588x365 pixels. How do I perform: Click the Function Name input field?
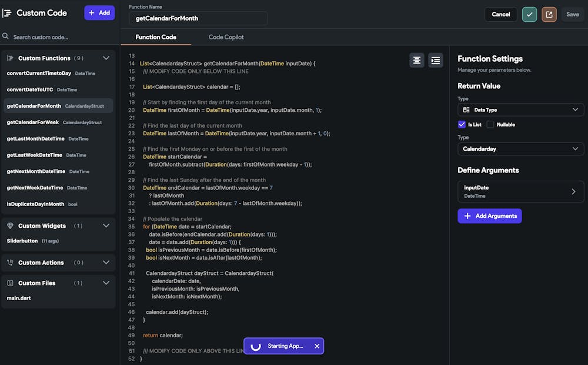(x=198, y=18)
